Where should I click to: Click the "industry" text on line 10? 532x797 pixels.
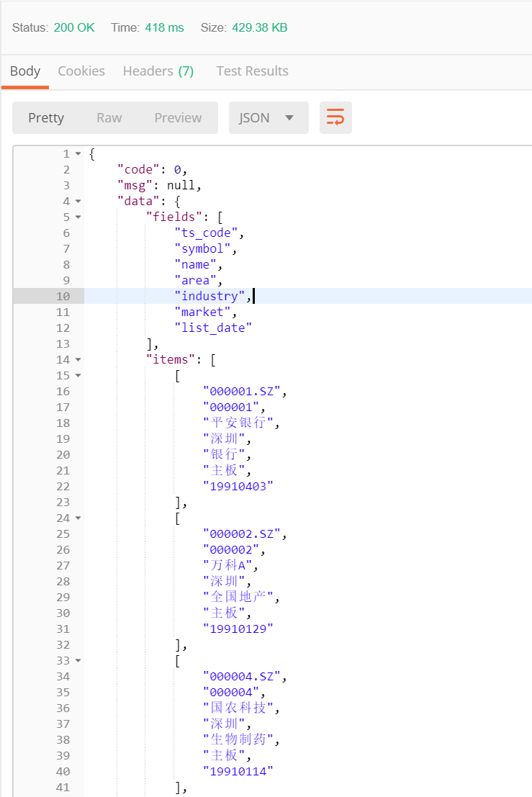point(210,296)
